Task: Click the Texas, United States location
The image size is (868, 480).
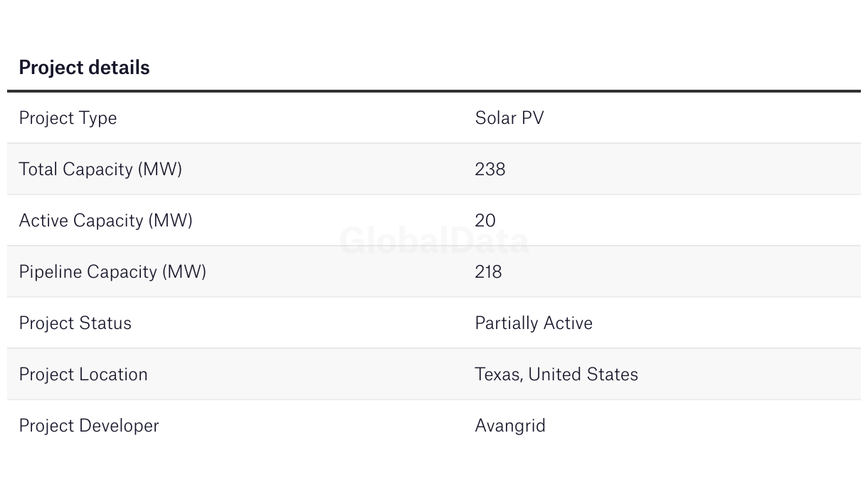Action: pyautogui.click(x=556, y=374)
